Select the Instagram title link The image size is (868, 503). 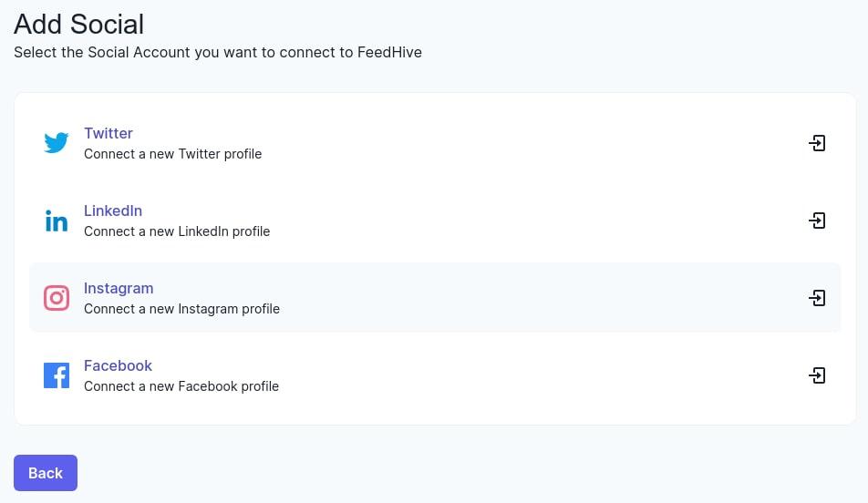119,288
